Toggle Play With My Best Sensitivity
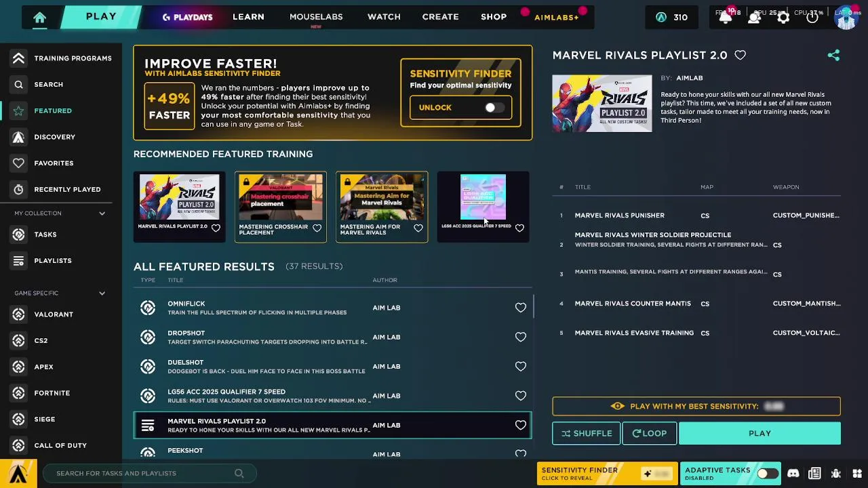The image size is (868, 488). point(696,406)
